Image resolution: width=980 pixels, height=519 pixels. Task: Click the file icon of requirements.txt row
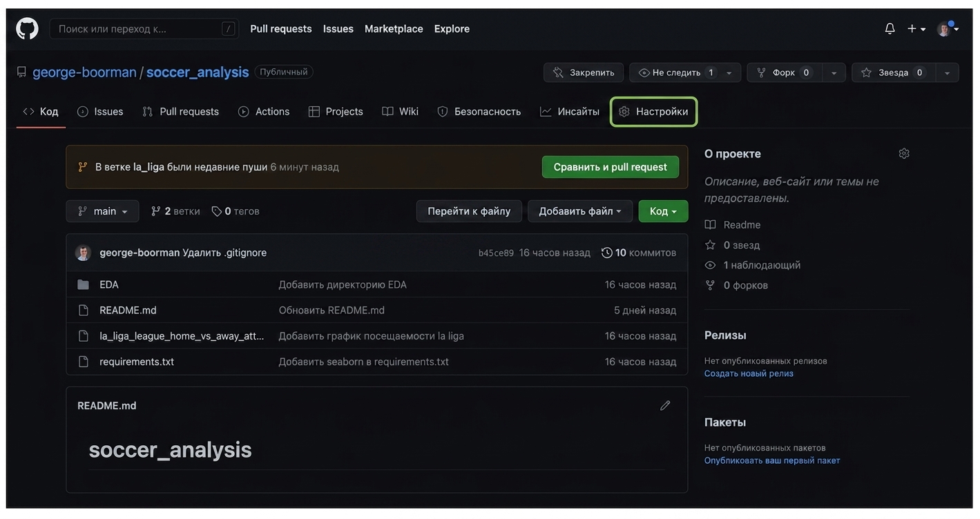tap(84, 362)
